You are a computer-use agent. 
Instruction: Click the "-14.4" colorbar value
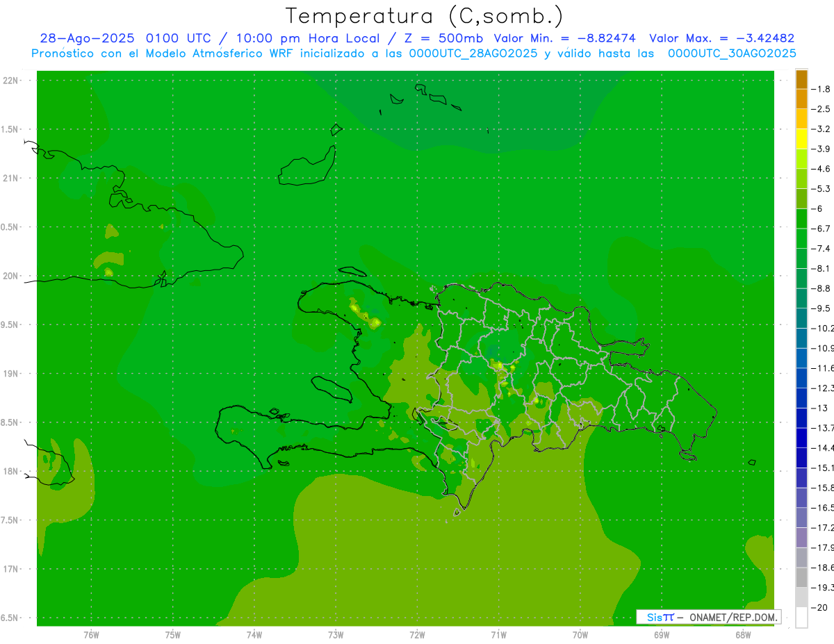point(822,447)
